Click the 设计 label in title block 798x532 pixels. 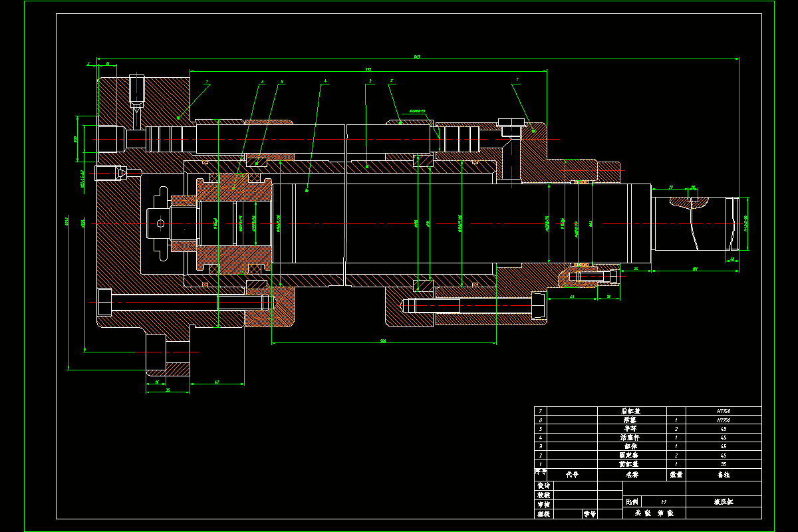point(543,486)
